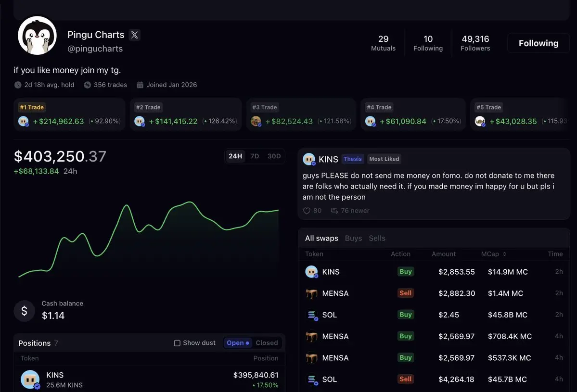Click the top SOL token icon
The image size is (577, 392).
[x=312, y=315]
